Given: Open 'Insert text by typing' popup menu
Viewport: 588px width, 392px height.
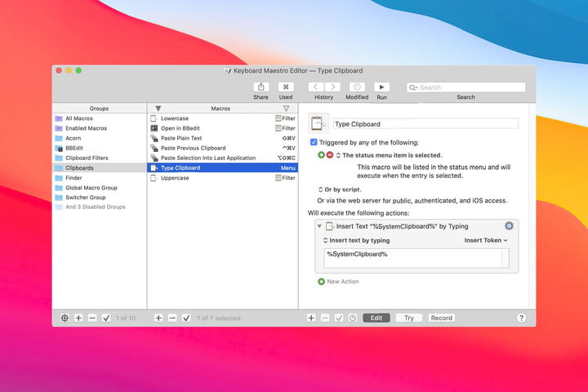Looking at the screenshot, I should [x=357, y=241].
